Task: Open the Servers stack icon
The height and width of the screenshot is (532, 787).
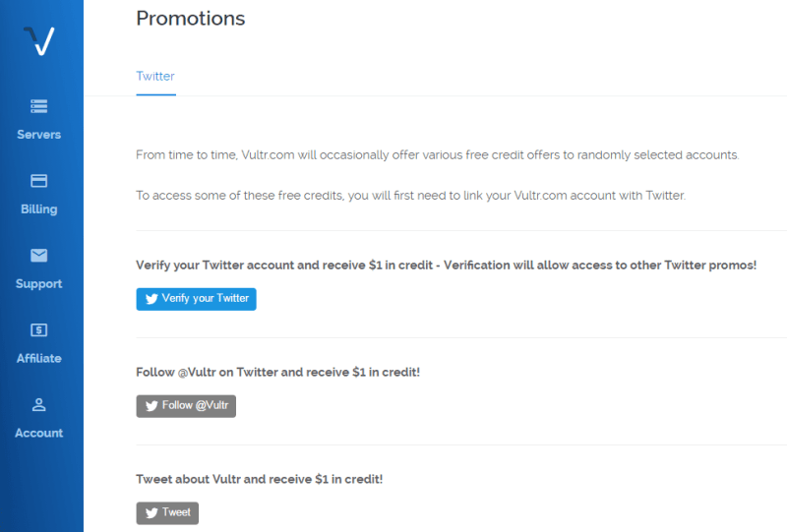Action: (x=39, y=106)
